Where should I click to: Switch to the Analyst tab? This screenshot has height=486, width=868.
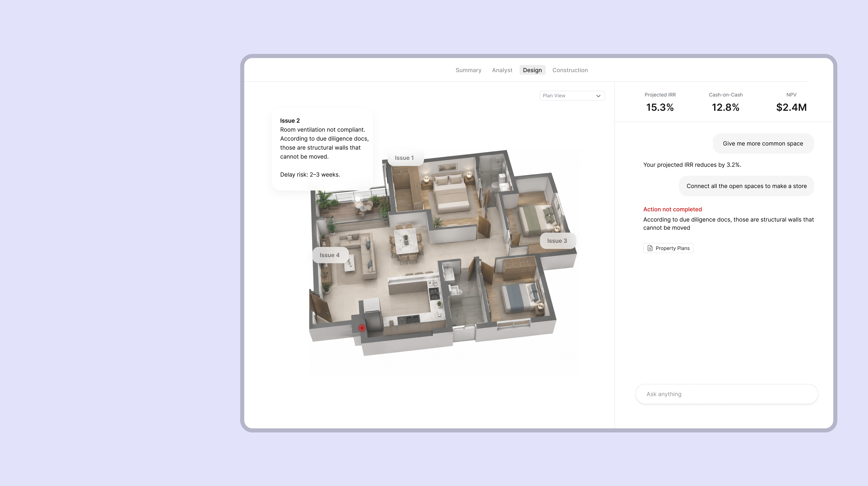point(502,70)
